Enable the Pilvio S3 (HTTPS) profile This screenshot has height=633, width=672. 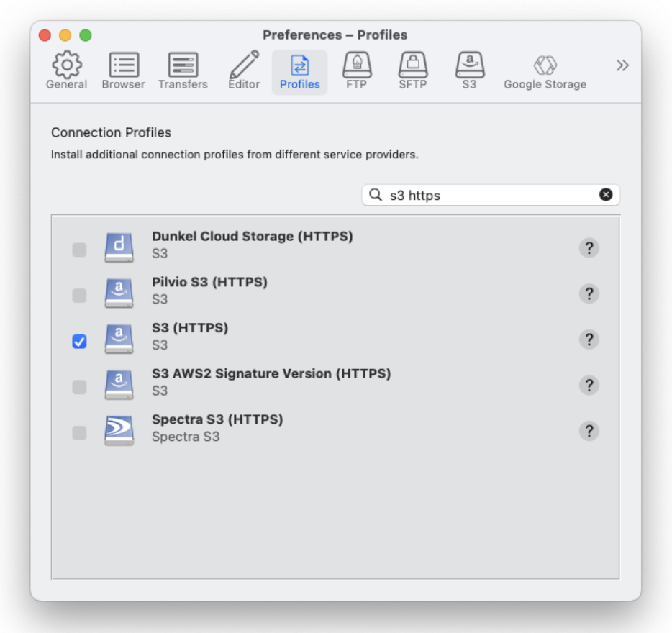[79, 296]
